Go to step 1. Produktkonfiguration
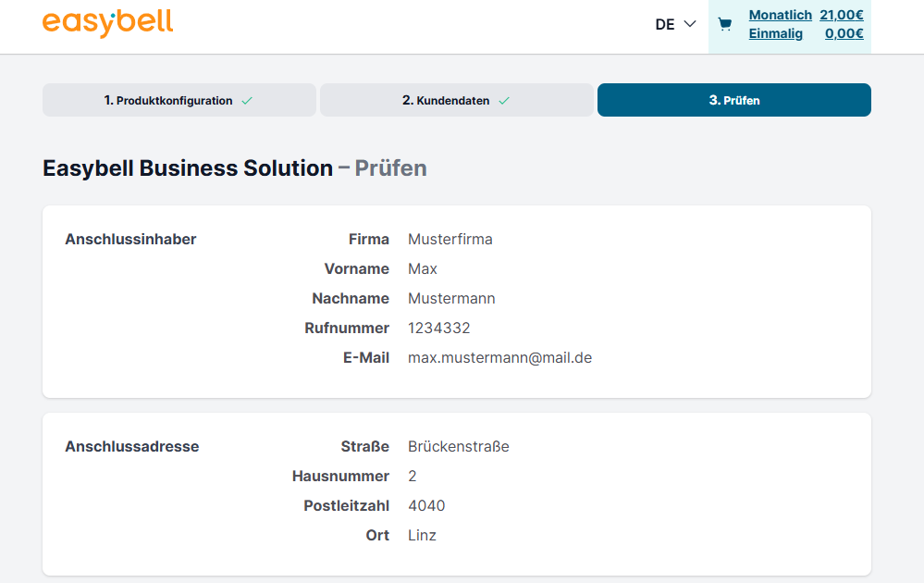Image resolution: width=924 pixels, height=583 pixels. pyautogui.click(x=179, y=100)
